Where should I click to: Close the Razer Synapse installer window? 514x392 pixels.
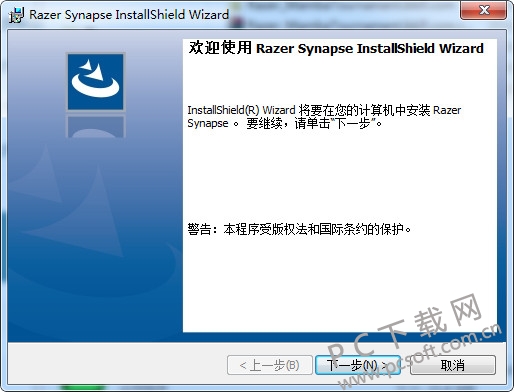tap(484, 10)
